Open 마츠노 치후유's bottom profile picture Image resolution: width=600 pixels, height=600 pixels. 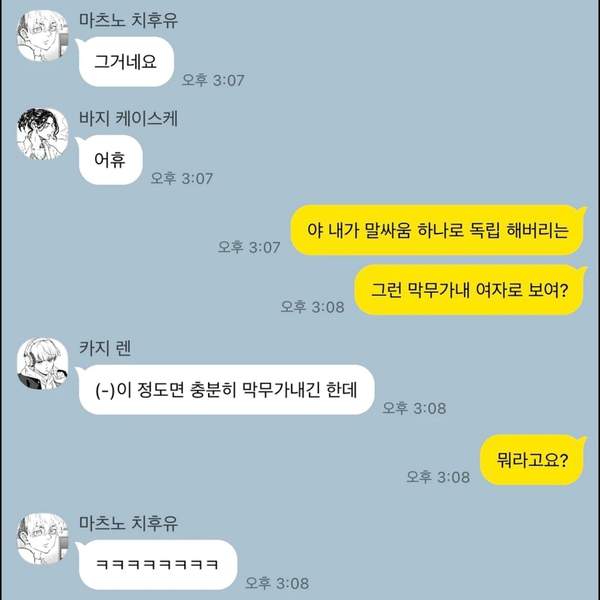coord(42,539)
